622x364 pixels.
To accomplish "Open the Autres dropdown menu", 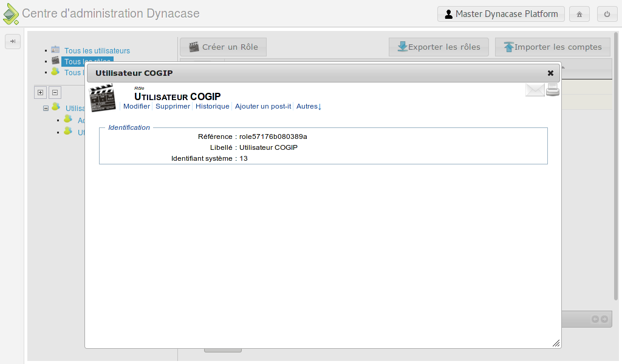I will click(x=309, y=106).
